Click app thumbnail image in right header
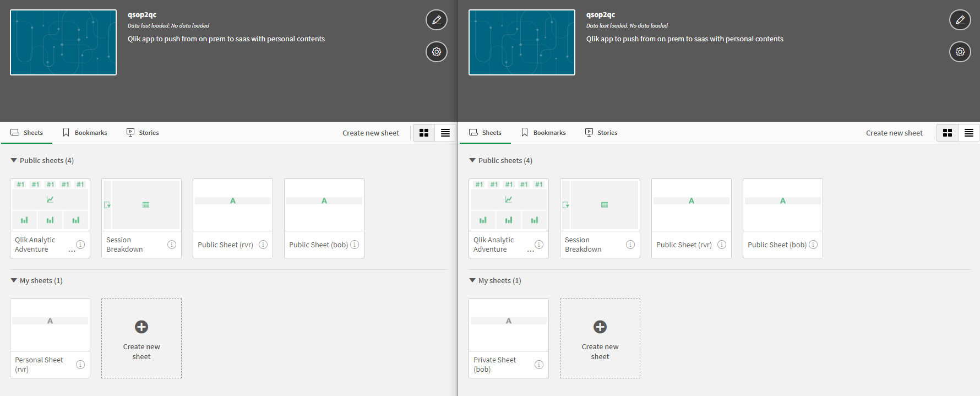This screenshot has width=980, height=396. (522, 42)
